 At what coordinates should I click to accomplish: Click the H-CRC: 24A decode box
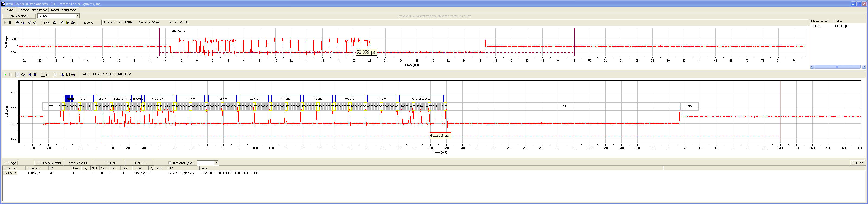point(120,99)
